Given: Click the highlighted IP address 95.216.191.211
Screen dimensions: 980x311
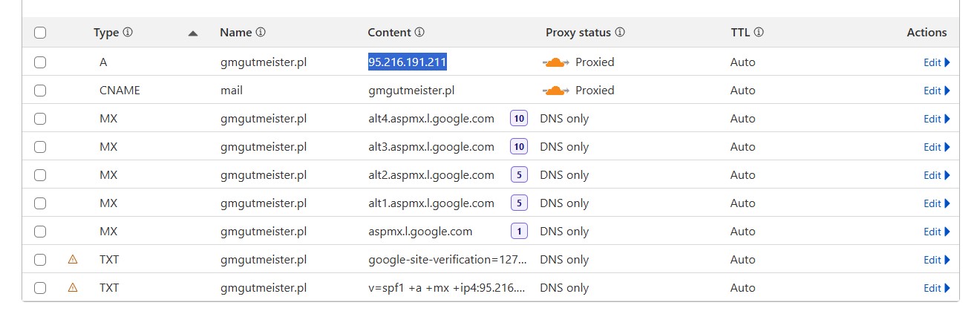Looking at the screenshot, I should (408, 62).
